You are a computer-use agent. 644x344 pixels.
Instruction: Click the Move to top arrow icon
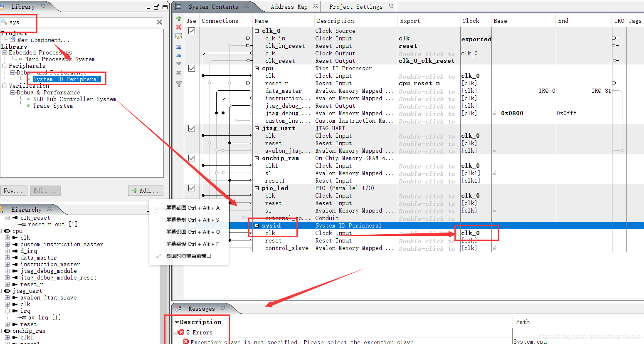[179, 47]
